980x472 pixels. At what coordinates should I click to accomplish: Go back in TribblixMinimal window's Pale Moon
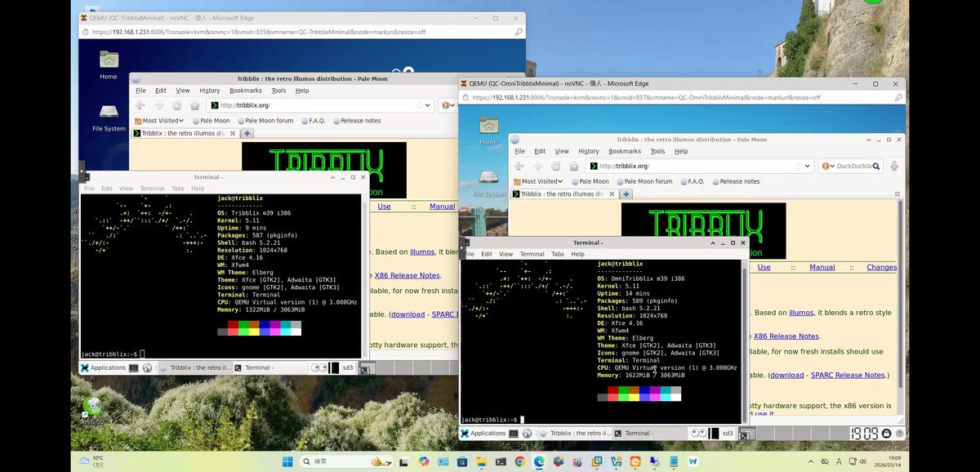click(x=140, y=105)
